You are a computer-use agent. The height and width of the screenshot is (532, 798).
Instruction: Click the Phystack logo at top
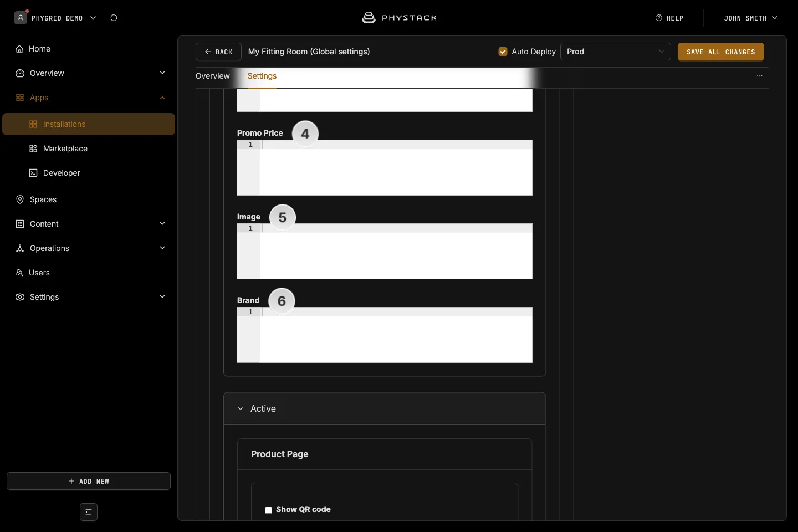pos(399,18)
